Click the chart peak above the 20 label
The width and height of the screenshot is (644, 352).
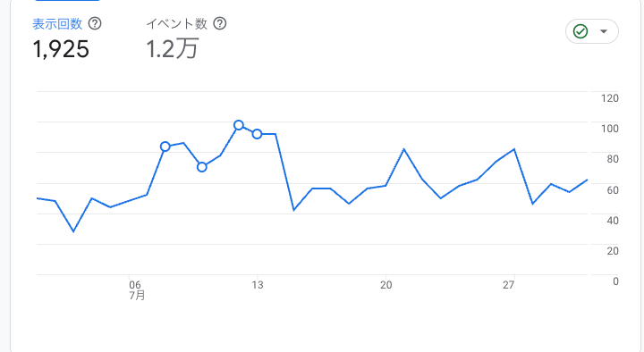pos(404,149)
